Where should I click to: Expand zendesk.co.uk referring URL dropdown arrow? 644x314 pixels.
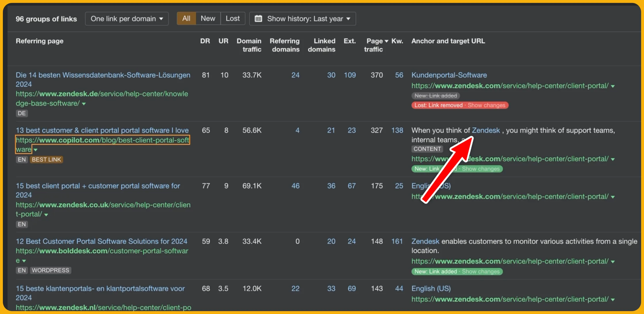click(x=46, y=215)
